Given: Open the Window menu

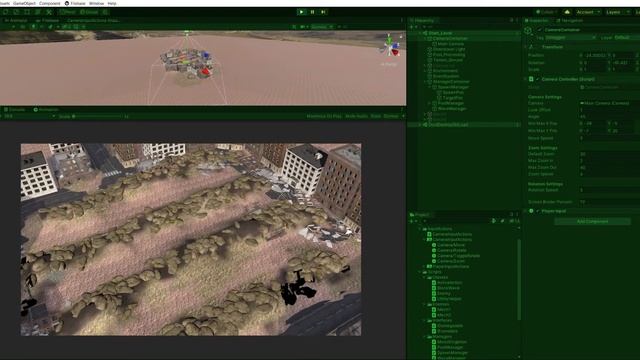Looking at the screenshot, I should pos(96,3).
